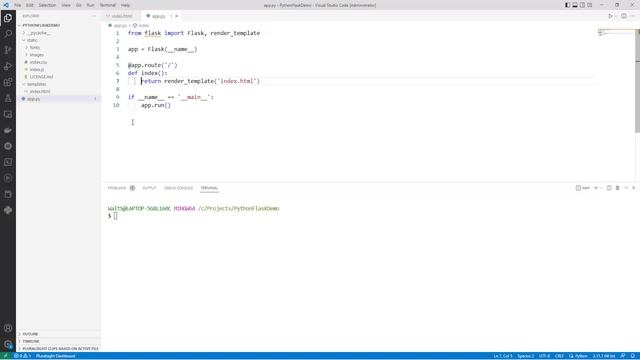Click the Run Python File play button

tap(610, 16)
